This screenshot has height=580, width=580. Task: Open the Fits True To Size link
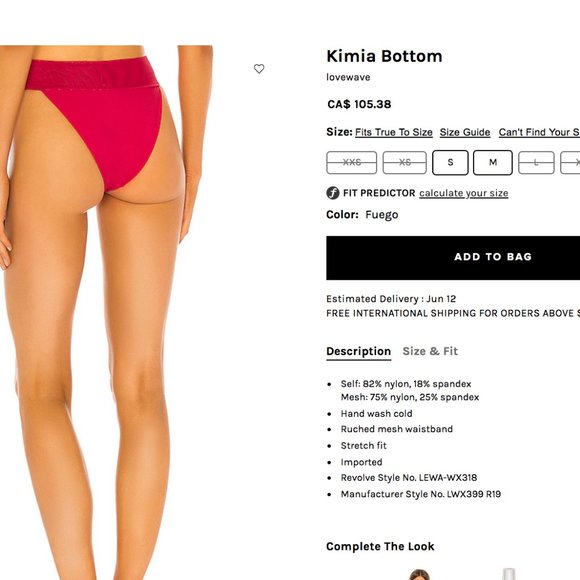click(394, 132)
